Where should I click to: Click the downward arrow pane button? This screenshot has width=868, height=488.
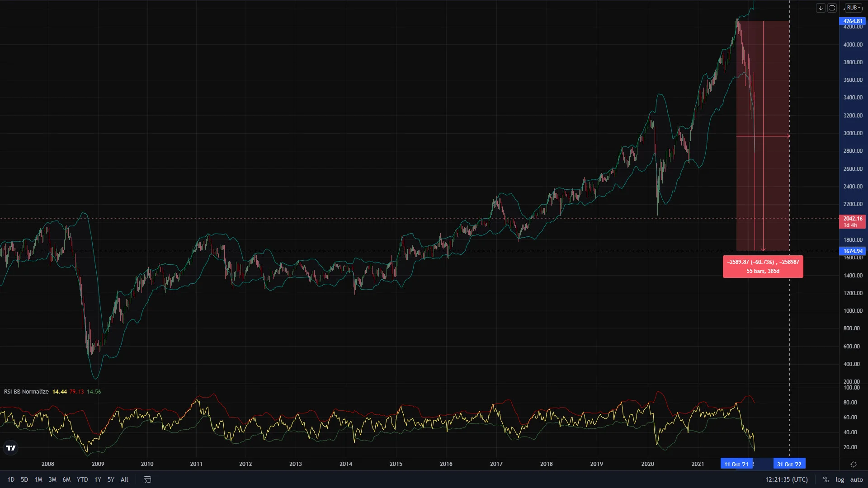[821, 8]
